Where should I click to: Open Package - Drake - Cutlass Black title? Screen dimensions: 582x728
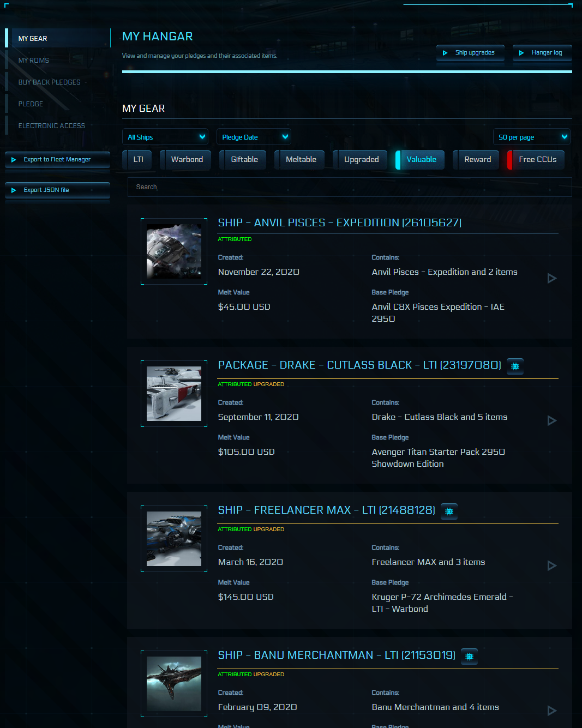(359, 365)
